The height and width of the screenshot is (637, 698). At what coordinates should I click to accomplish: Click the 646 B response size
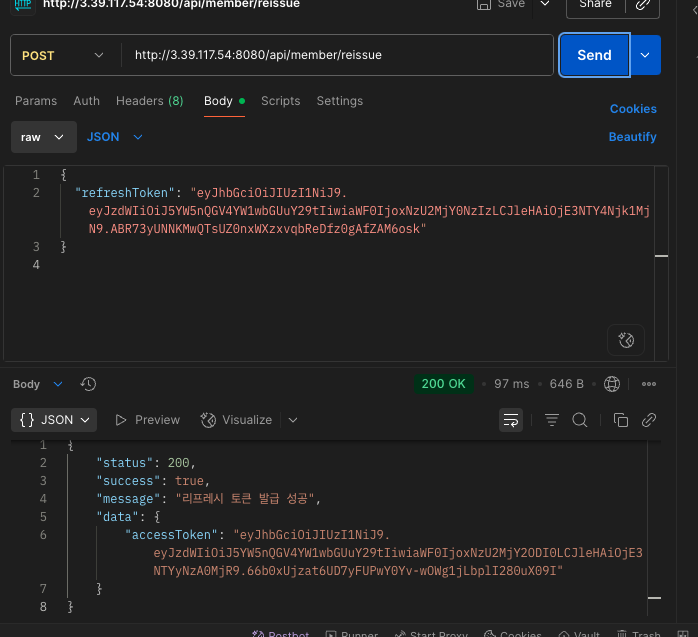(566, 384)
